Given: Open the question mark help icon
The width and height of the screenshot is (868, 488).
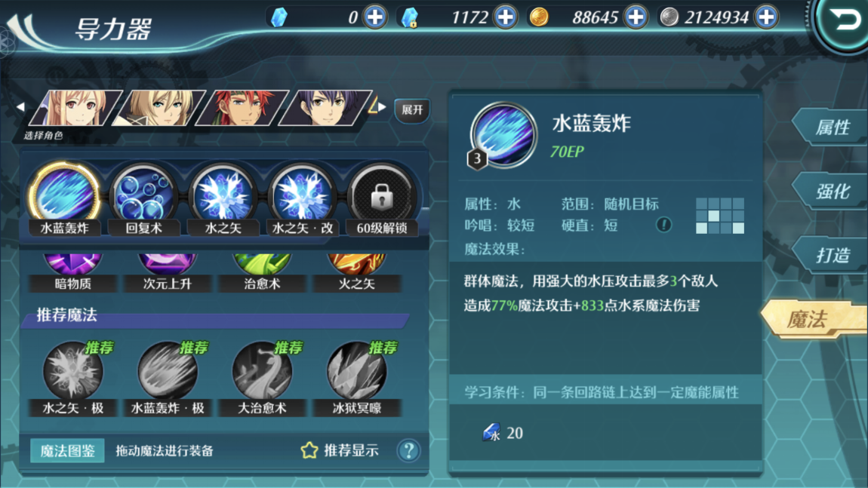Looking at the screenshot, I should coord(409,451).
